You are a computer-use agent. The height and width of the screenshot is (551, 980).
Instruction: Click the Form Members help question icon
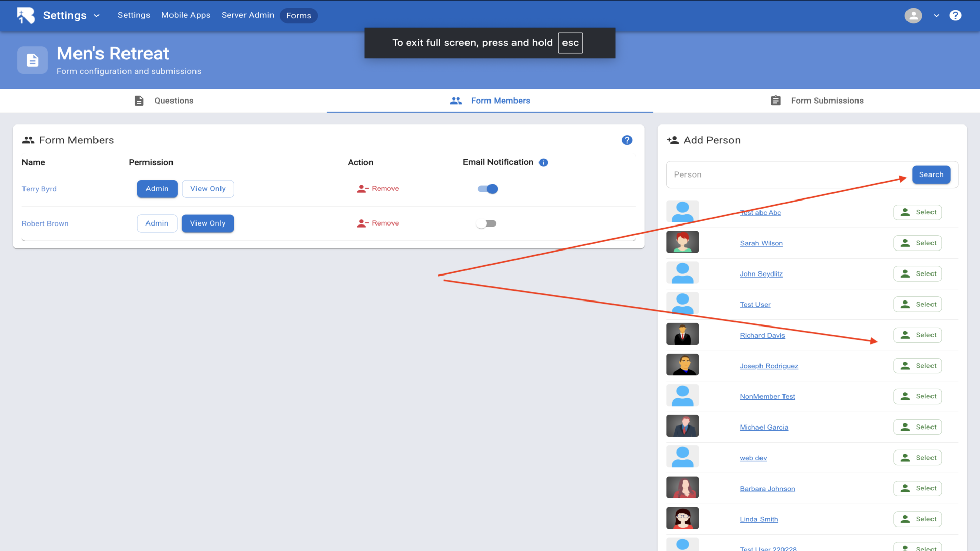pos(627,140)
